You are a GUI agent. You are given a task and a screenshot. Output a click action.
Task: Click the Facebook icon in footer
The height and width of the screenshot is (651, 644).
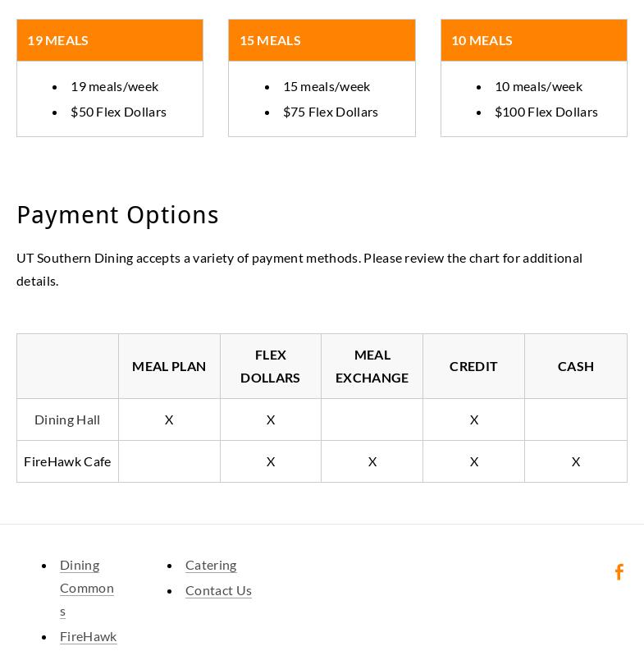click(619, 572)
